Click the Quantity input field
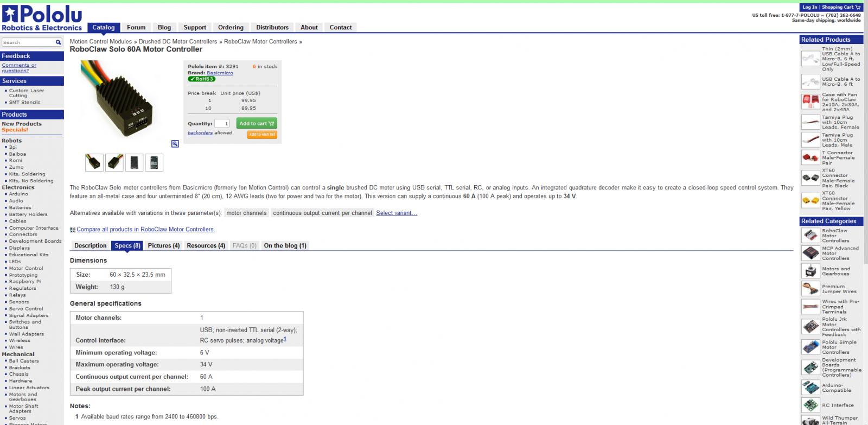 click(x=222, y=124)
